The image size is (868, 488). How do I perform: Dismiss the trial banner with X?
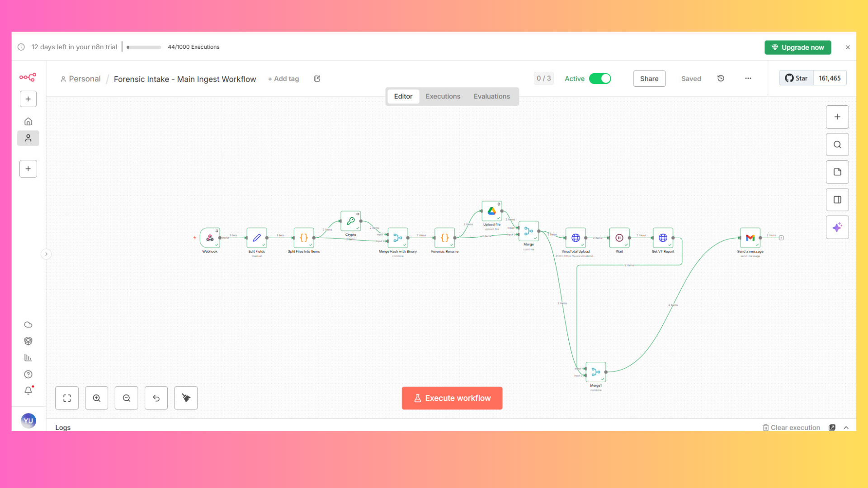tap(848, 47)
